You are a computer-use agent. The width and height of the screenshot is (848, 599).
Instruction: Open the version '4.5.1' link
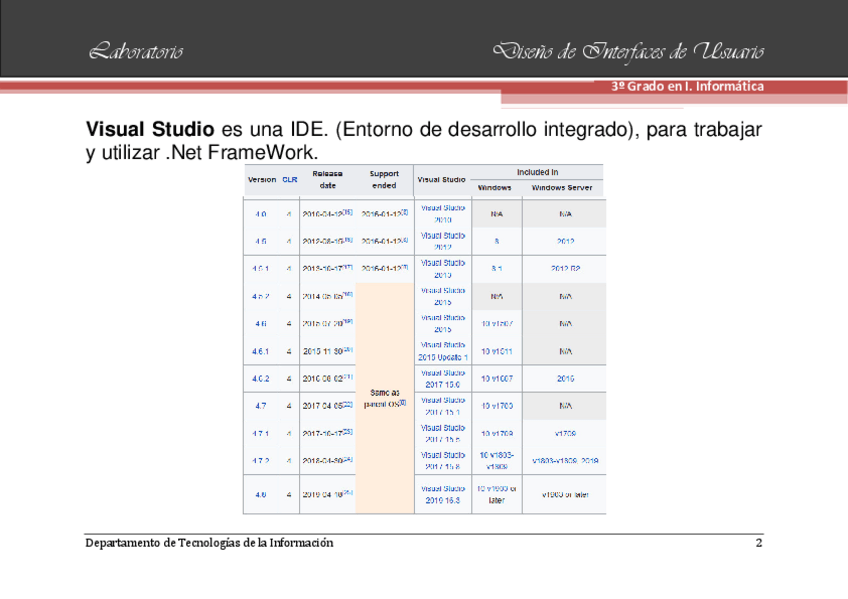(x=260, y=269)
